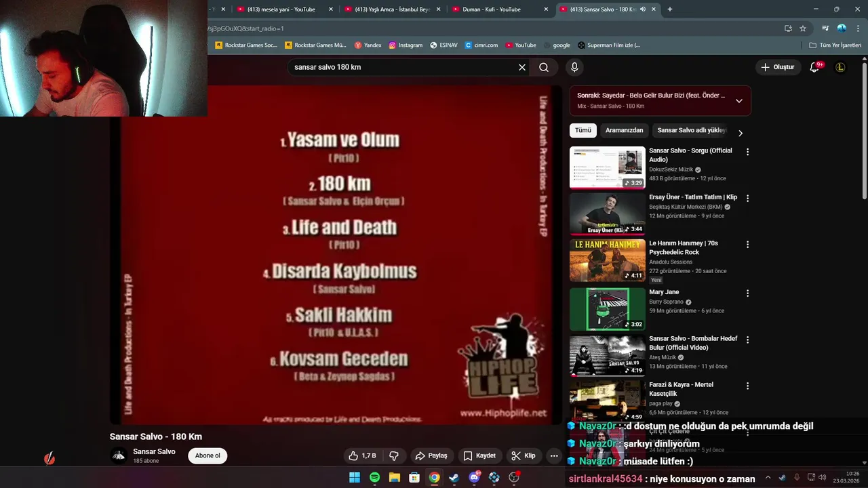Dislike the Sansar Salvo video
This screenshot has width=868, height=488.
[x=393, y=455]
